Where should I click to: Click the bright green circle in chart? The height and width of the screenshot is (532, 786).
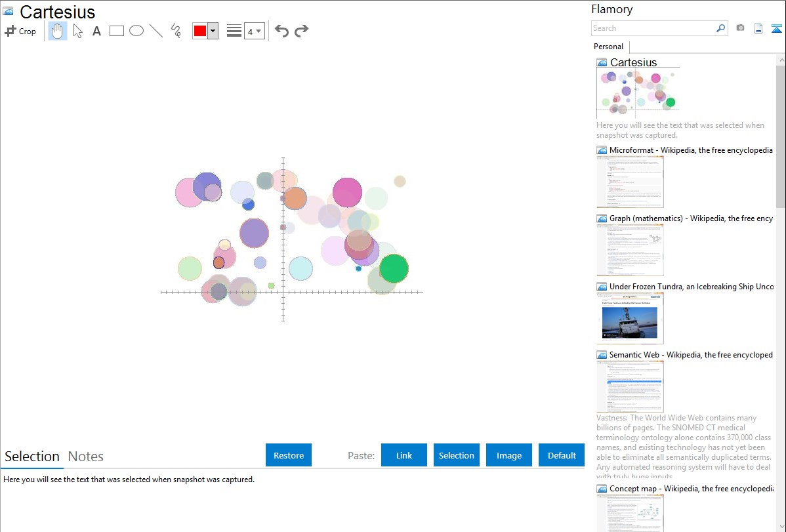click(394, 268)
